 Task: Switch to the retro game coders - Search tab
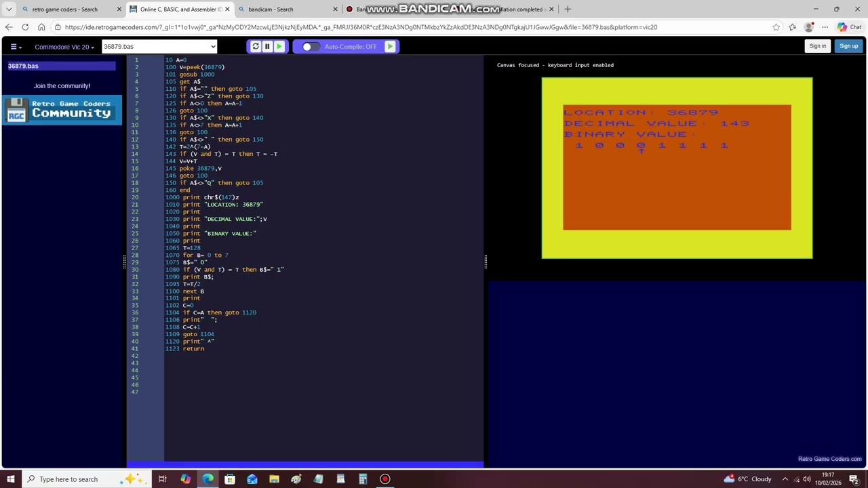pos(64,9)
